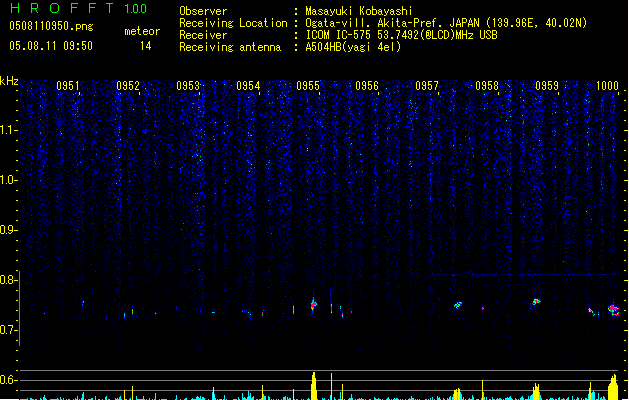The image size is (629, 400).
Task: Select the Ogata-vill. Akita-Pref. JAPAN location text
Action: [x=446, y=23]
